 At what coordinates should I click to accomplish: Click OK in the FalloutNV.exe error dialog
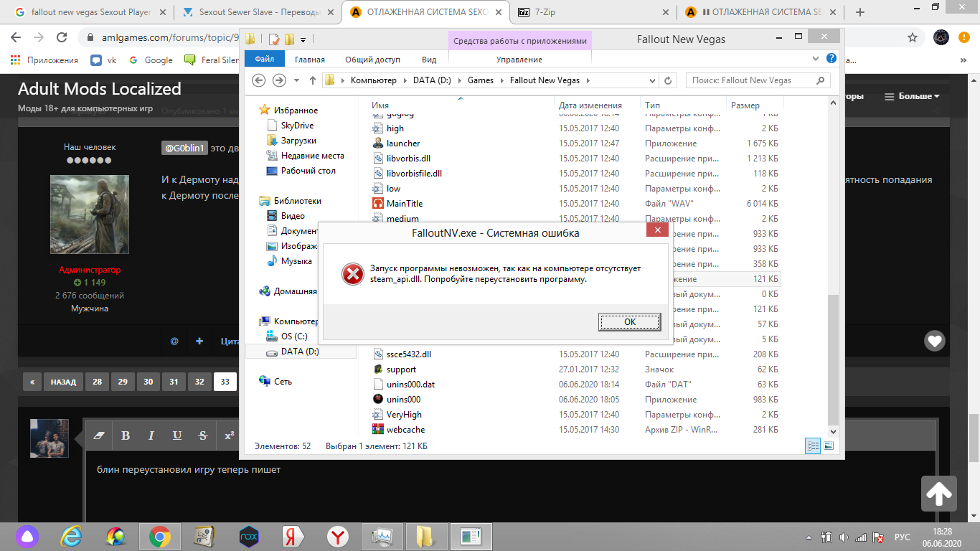click(629, 321)
